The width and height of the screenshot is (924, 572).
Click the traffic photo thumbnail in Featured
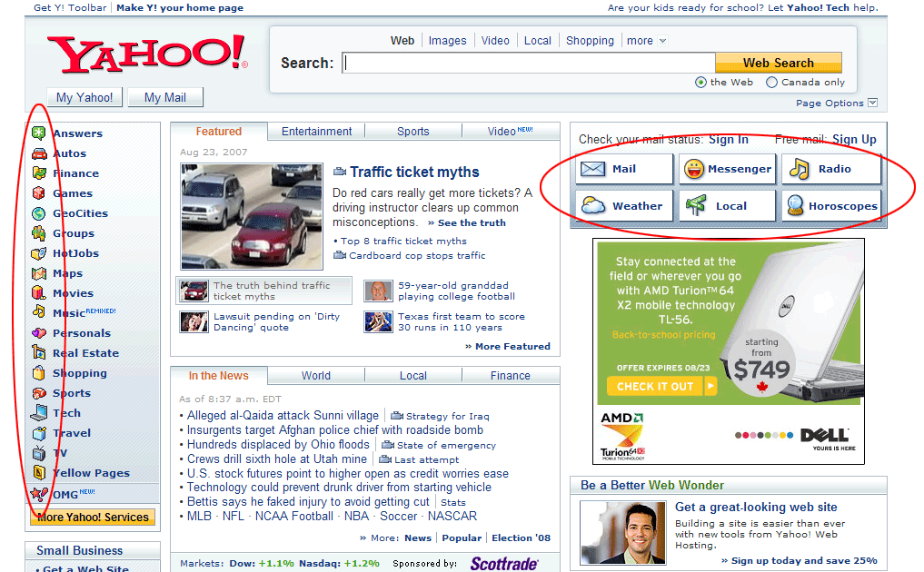(252, 216)
